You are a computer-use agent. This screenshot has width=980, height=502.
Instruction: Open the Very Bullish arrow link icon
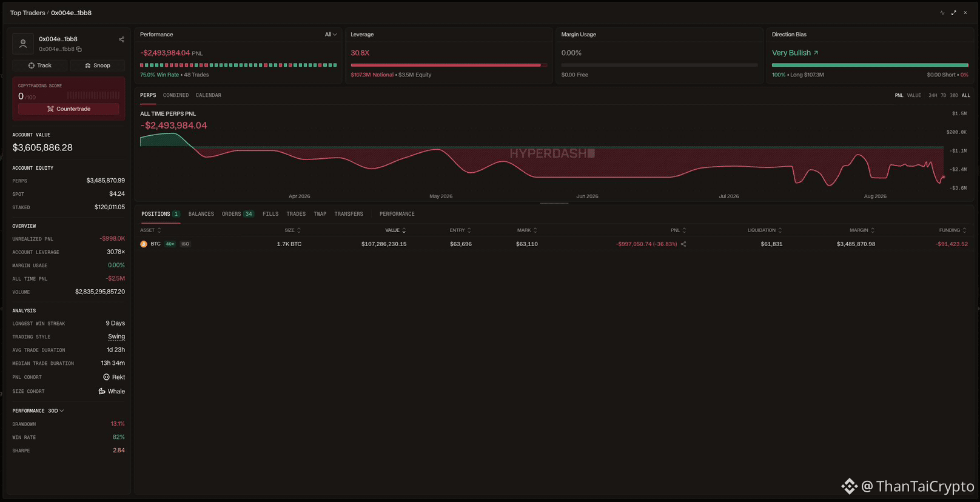click(816, 53)
